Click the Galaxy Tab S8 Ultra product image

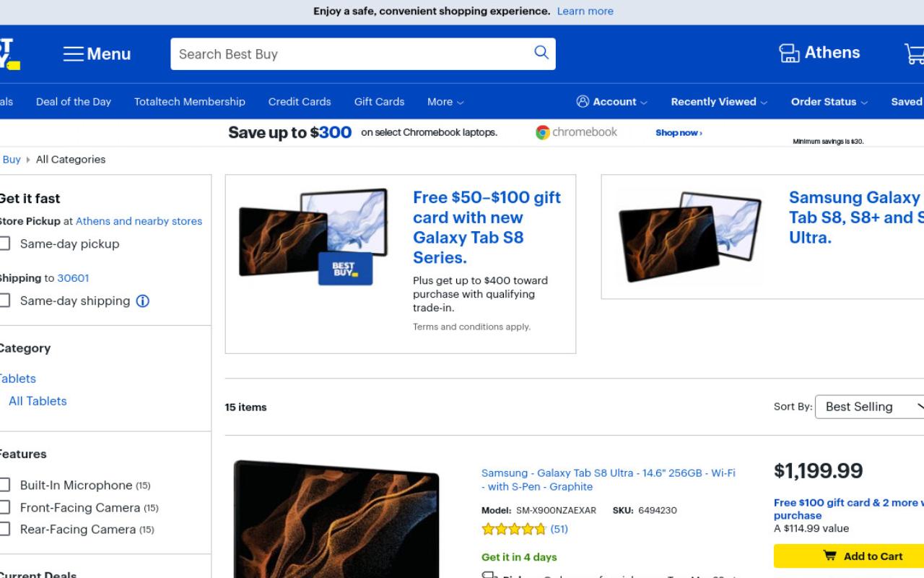tap(336, 519)
